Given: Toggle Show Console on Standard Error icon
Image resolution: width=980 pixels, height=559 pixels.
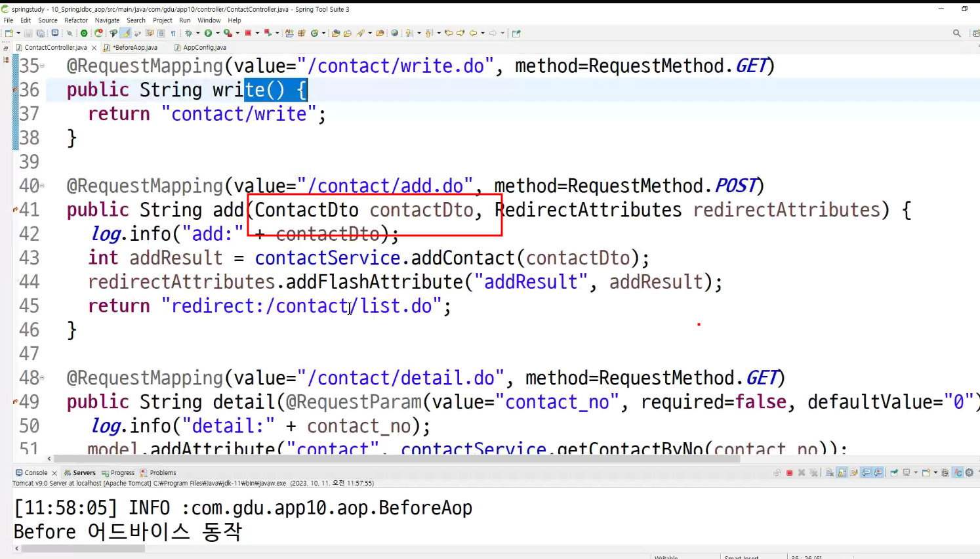Looking at the screenshot, I should pyautogui.click(x=878, y=472).
